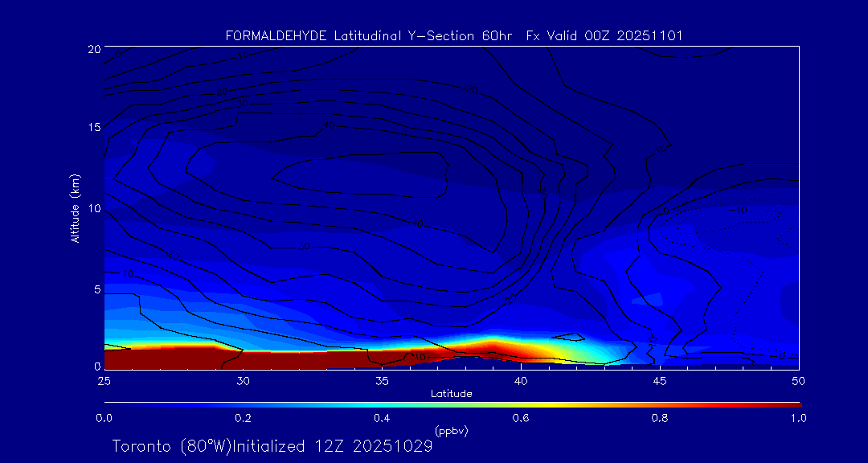The image size is (868, 463).
Task: Click the colorbar value 1.0
Action: (798, 418)
